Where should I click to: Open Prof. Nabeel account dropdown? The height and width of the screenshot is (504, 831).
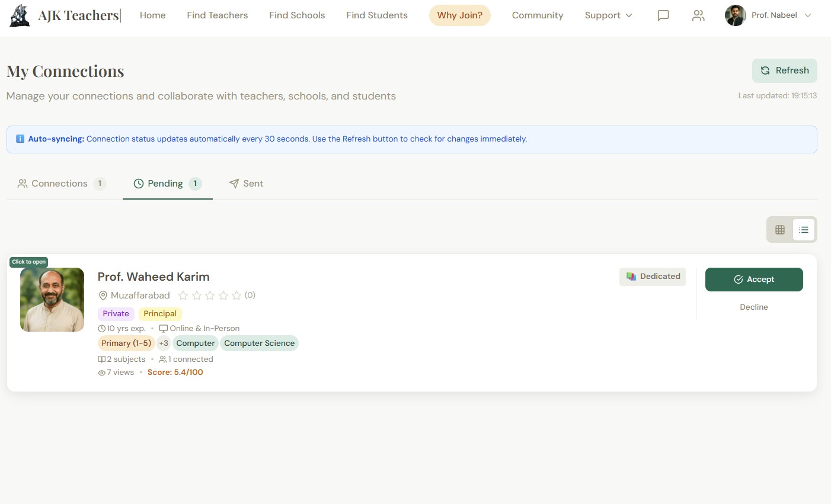(x=768, y=15)
